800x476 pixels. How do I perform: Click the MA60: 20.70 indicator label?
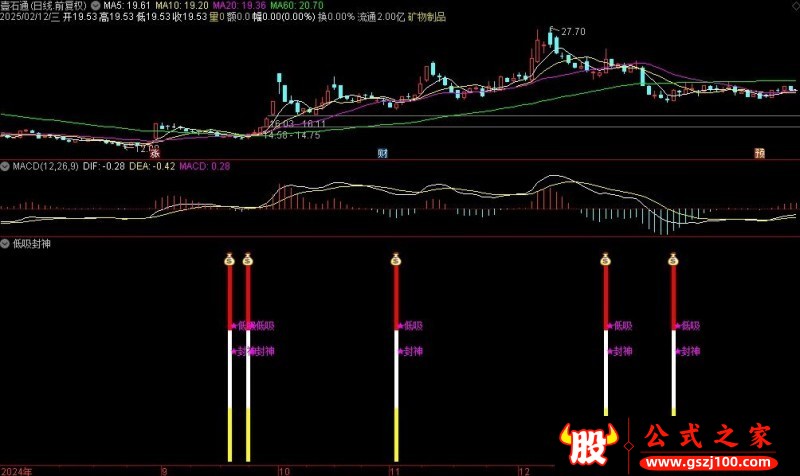pyautogui.click(x=297, y=6)
